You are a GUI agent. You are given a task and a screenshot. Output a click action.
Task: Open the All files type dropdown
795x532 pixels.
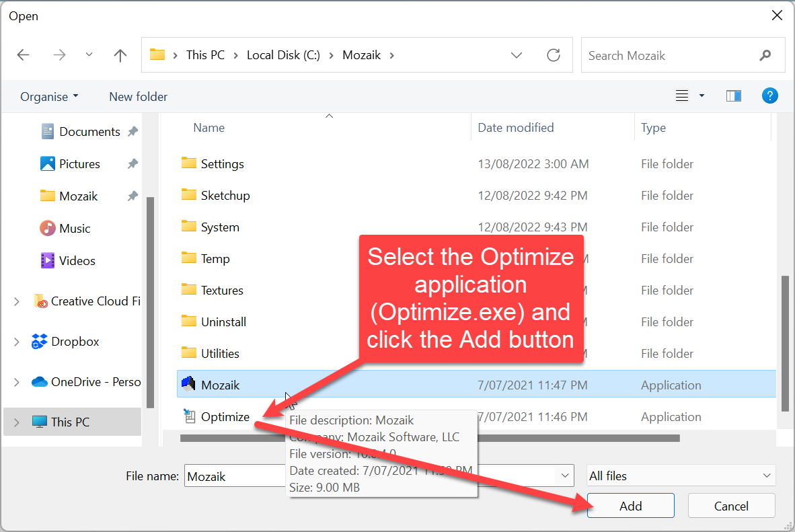(x=681, y=476)
